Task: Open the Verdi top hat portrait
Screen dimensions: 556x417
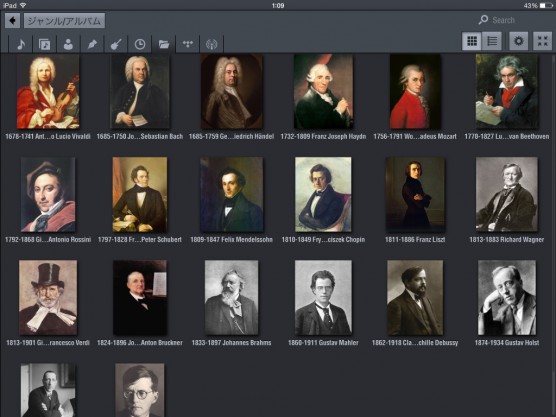Action: point(48,298)
